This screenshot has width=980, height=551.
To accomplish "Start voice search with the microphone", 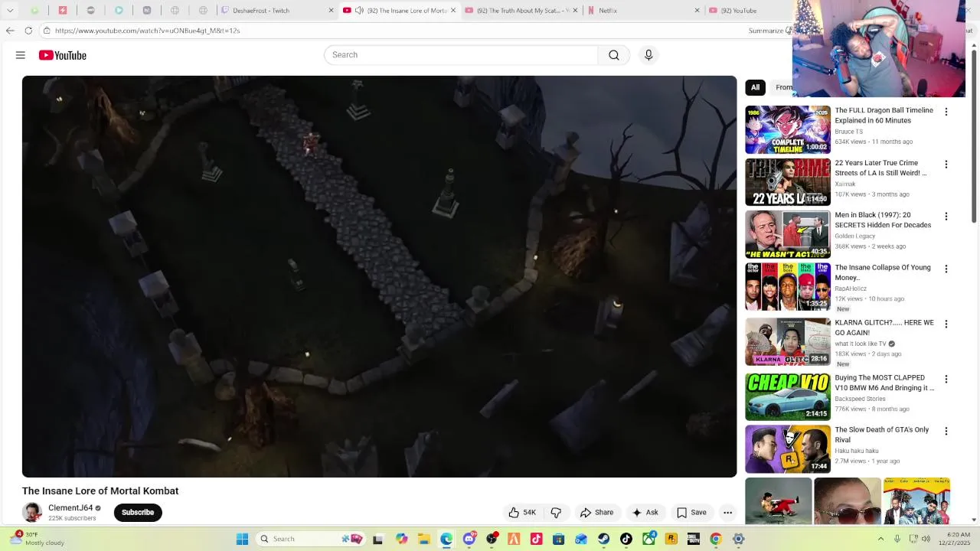I will [648, 55].
